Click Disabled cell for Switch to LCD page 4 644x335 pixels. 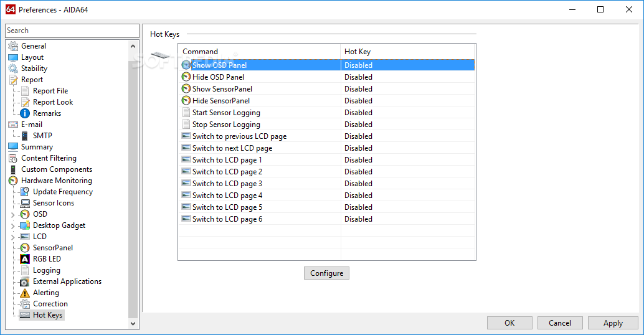pos(359,196)
